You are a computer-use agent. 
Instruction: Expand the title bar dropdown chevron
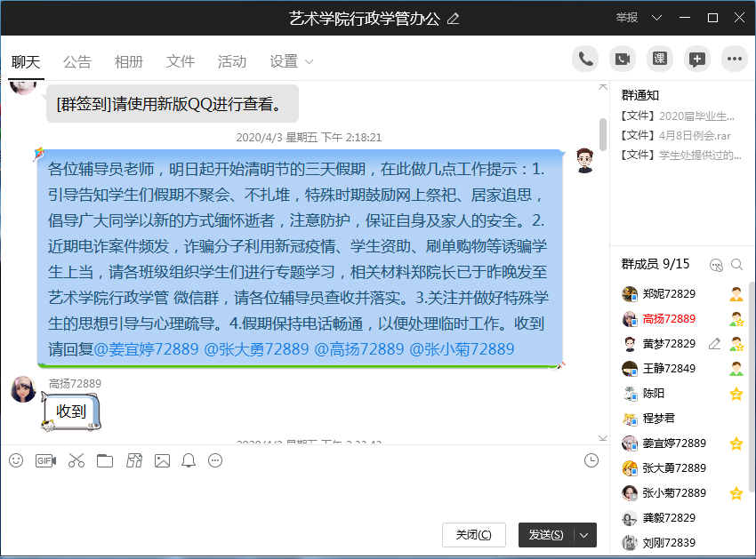click(657, 18)
